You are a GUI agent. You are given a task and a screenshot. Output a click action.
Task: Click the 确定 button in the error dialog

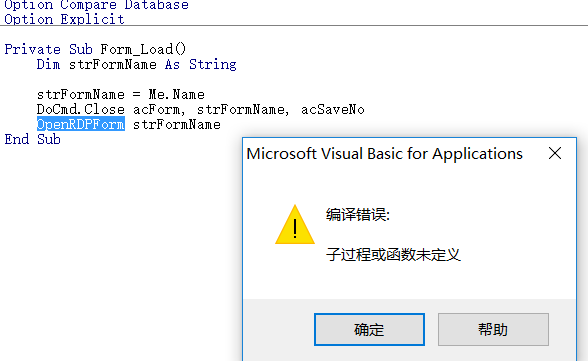(369, 330)
